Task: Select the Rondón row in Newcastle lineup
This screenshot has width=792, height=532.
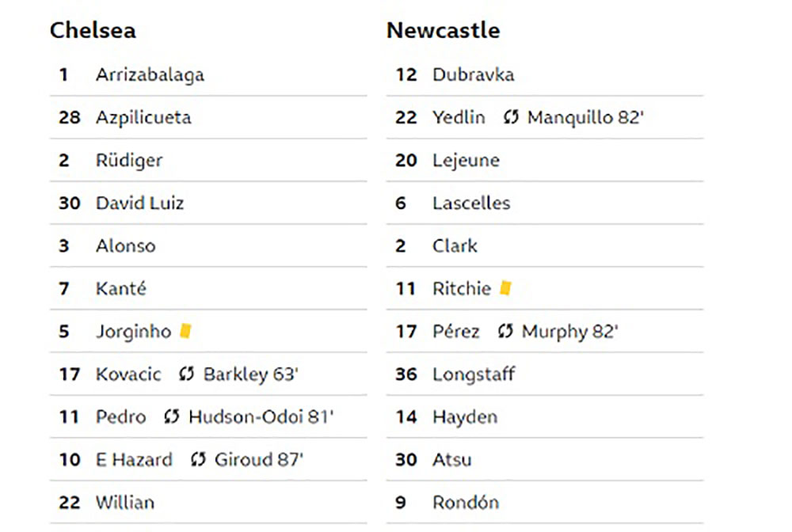Action: coord(545,502)
